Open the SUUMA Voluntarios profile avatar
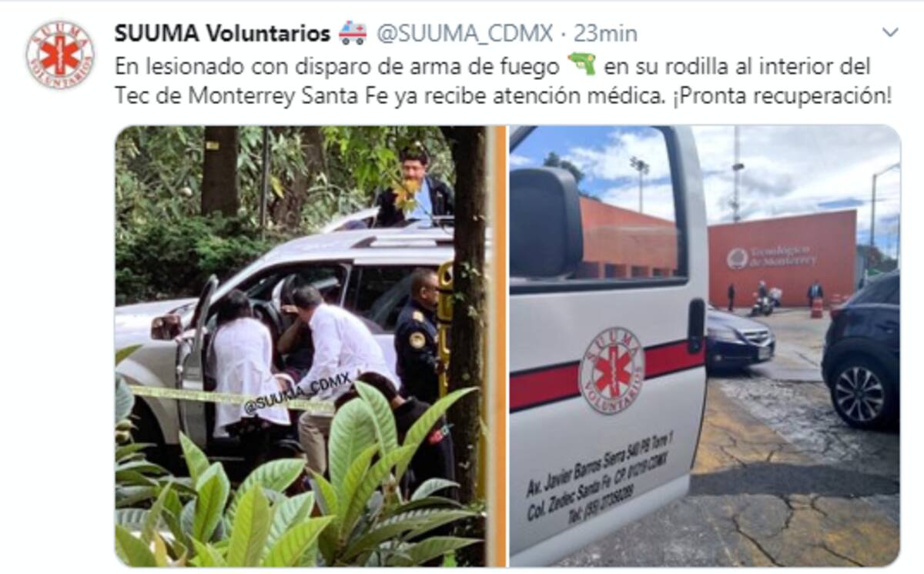 click(x=60, y=55)
